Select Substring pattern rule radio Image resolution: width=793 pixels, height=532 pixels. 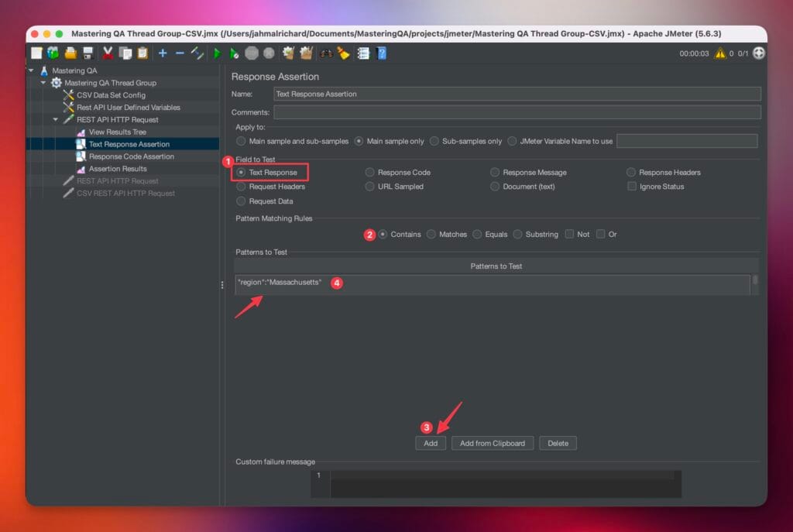[517, 234]
